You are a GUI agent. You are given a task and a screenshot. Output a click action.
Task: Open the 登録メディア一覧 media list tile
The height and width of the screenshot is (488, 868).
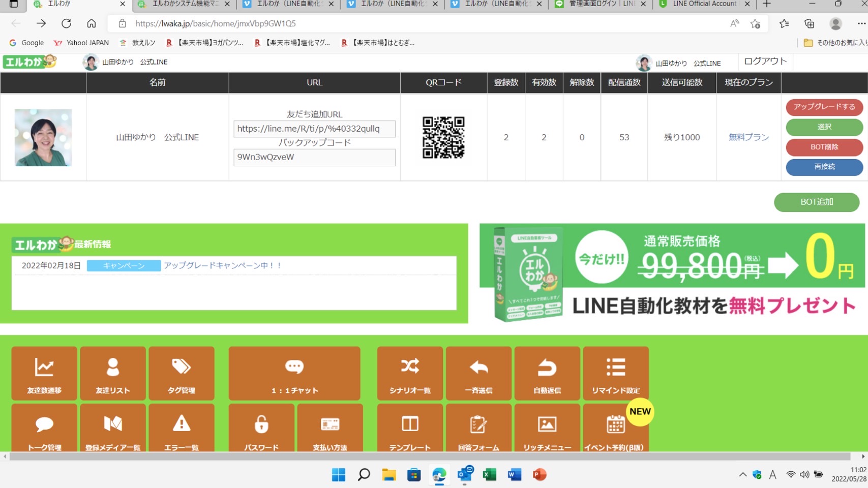113,428
